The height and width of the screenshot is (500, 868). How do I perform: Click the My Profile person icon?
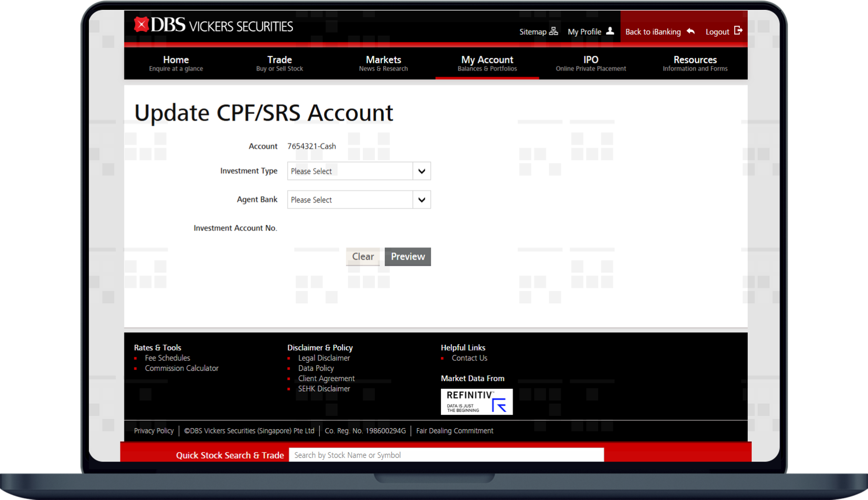(x=610, y=31)
